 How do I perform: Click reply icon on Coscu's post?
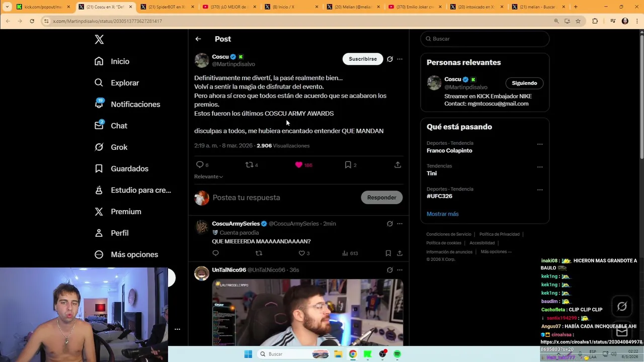[200, 165]
